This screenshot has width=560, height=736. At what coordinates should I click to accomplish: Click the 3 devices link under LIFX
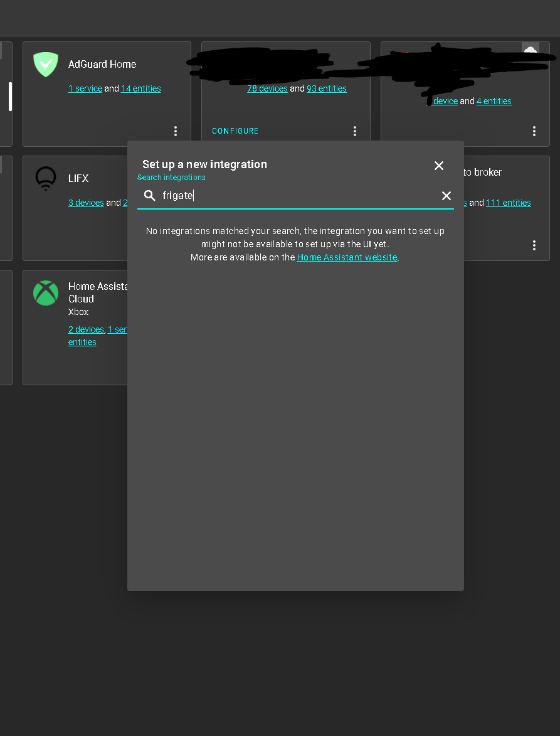point(85,203)
